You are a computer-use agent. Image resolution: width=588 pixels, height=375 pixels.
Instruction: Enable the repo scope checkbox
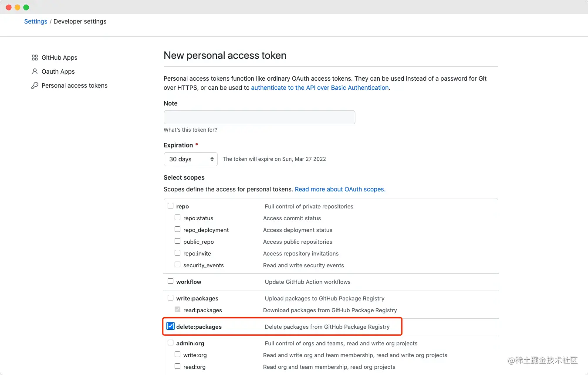[171, 206]
